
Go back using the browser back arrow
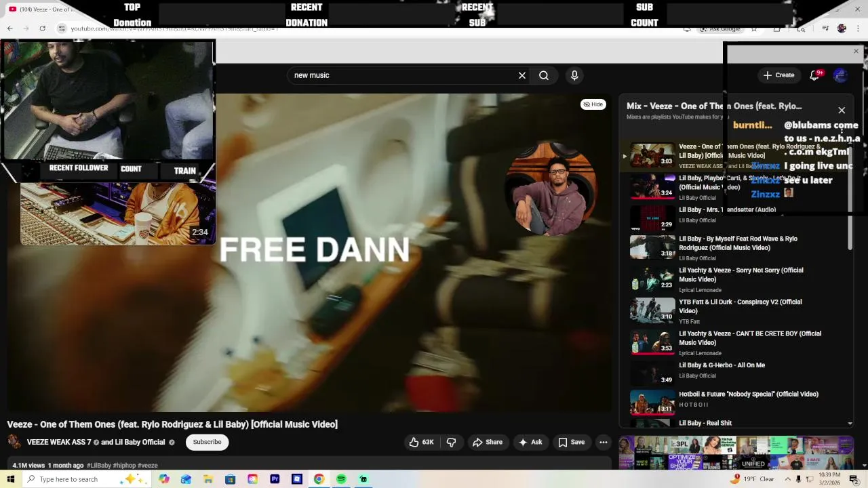point(9,28)
